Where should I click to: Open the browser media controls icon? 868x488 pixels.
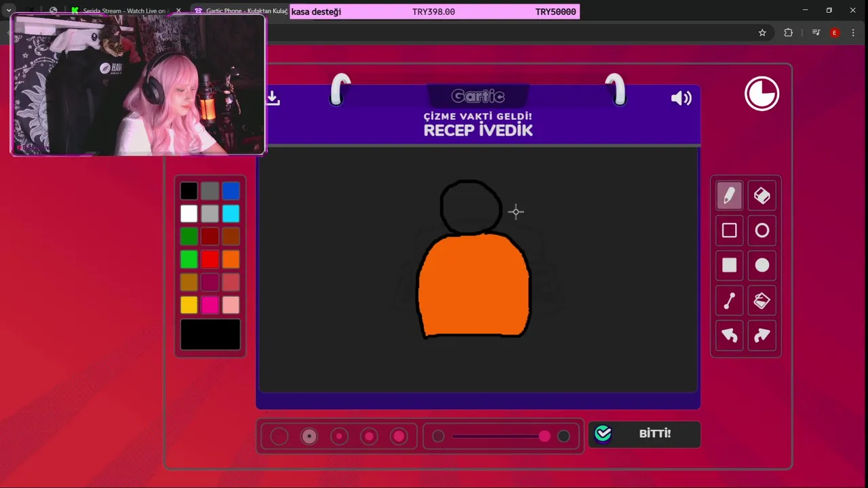pos(816,33)
